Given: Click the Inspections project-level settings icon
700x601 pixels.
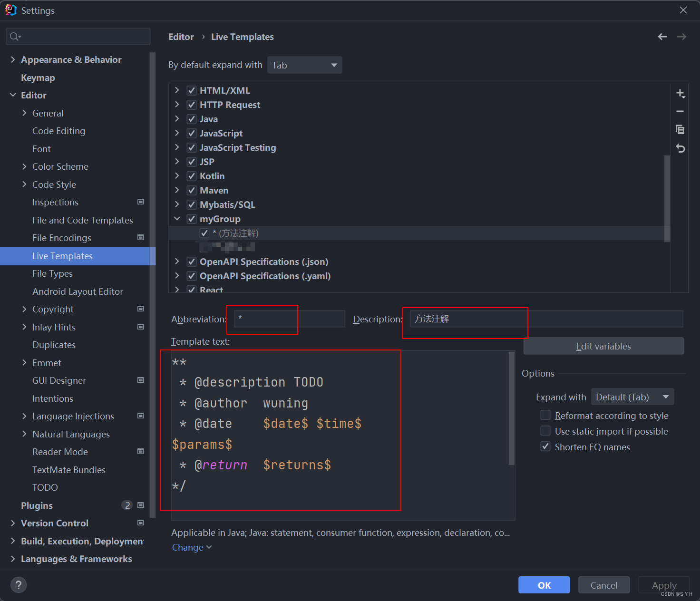Looking at the screenshot, I should coord(141,202).
